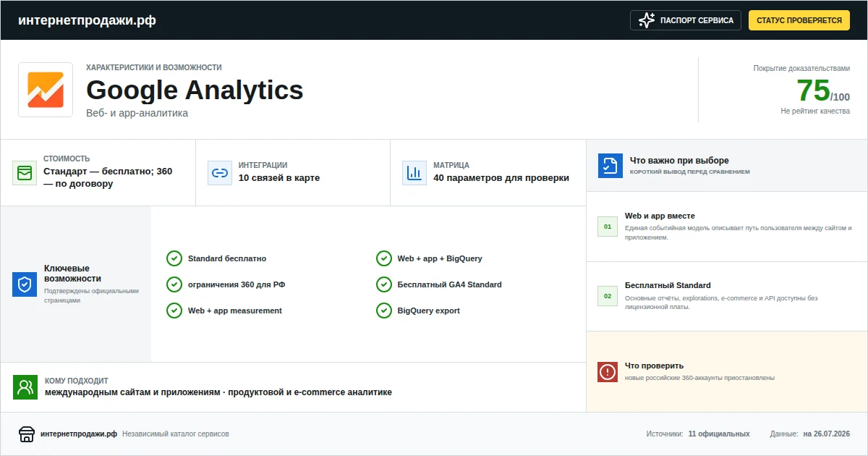The height and width of the screenshot is (456, 868).
Task: Click the Google Analytics title
Action: [195, 90]
